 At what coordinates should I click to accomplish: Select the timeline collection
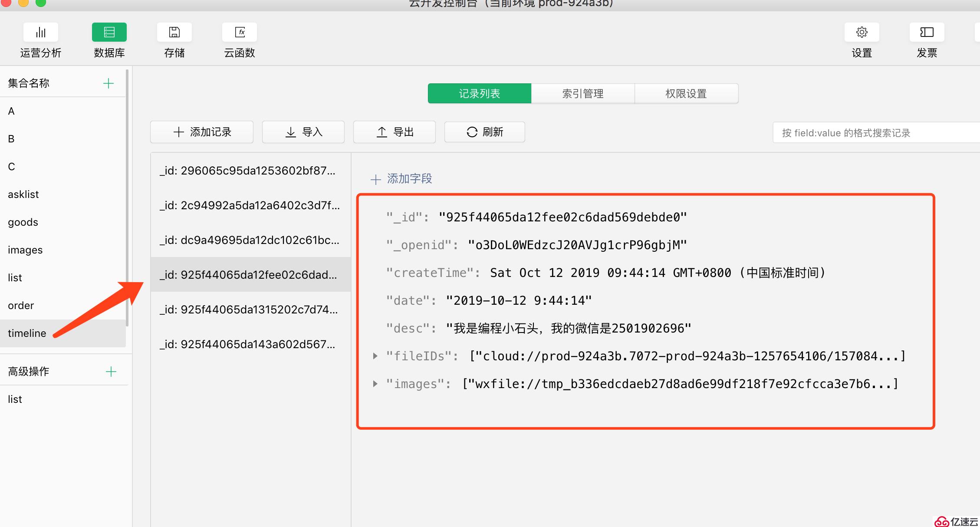63,333
